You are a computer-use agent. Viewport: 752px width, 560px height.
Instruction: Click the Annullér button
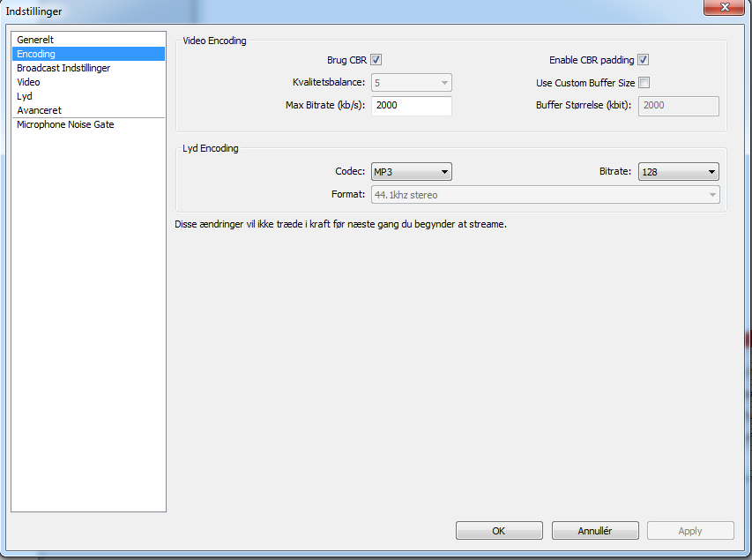click(595, 531)
